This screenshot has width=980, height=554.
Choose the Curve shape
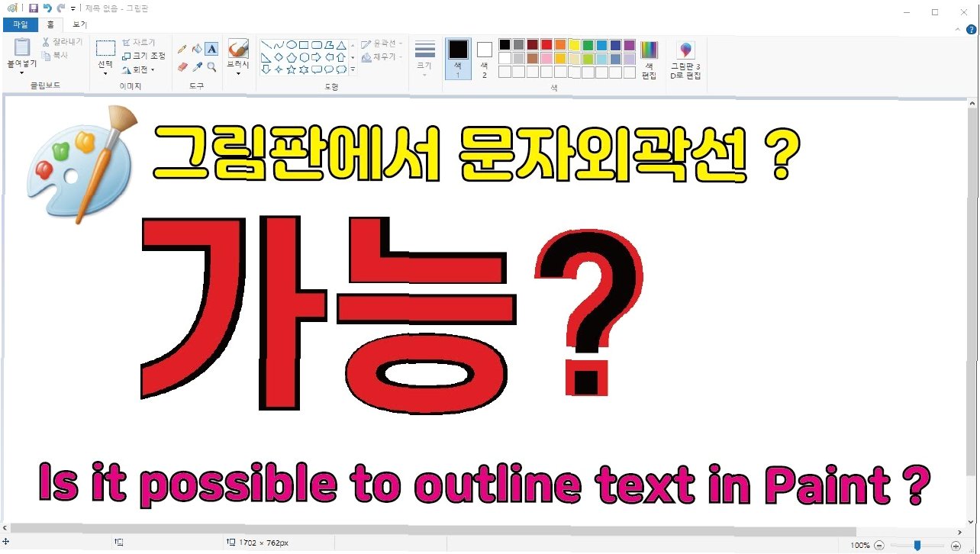pyautogui.click(x=279, y=44)
